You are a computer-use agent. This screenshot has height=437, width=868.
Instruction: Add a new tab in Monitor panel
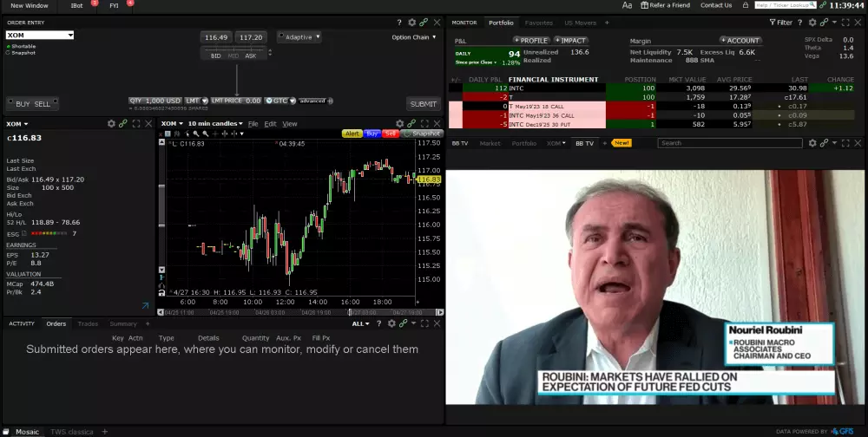(607, 23)
